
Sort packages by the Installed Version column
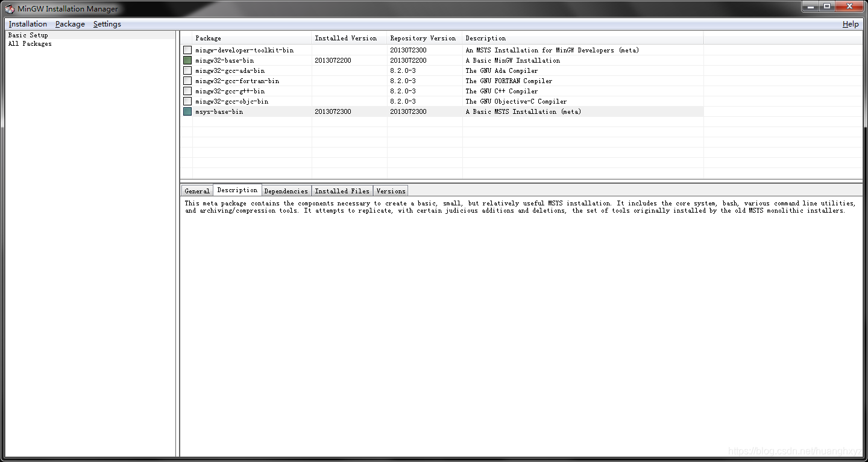tap(347, 38)
